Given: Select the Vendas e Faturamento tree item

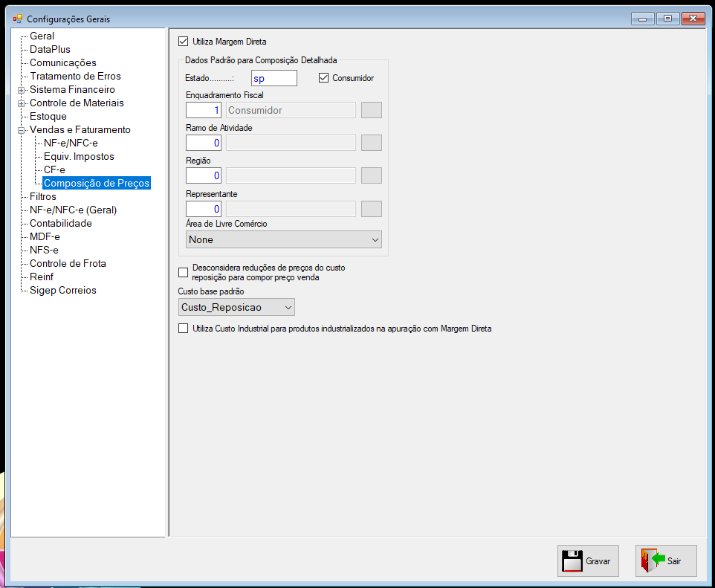Looking at the screenshot, I should click(x=80, y=129).
